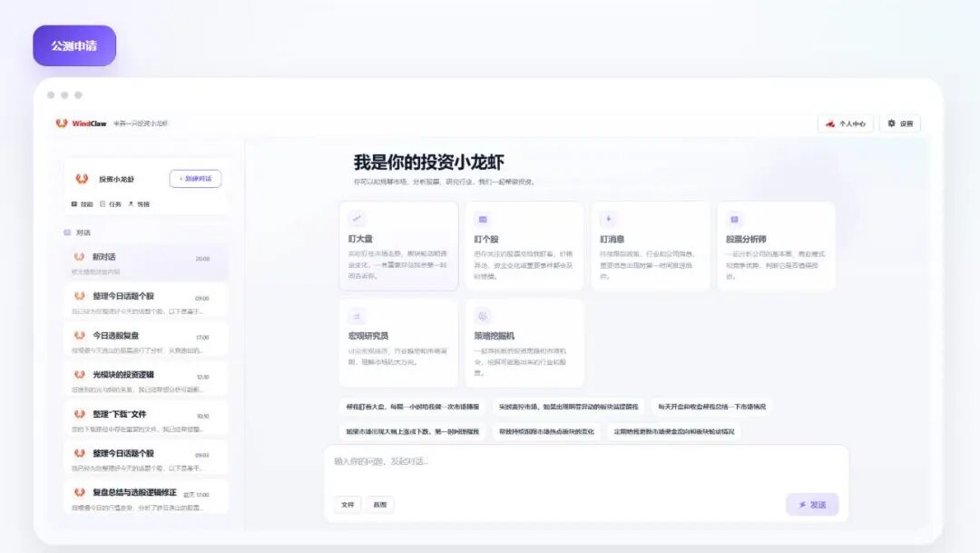Click the 盯大盘 chart icon
Image resolution: width=980 pixels, height=553 pixels.
pos(357,218)
